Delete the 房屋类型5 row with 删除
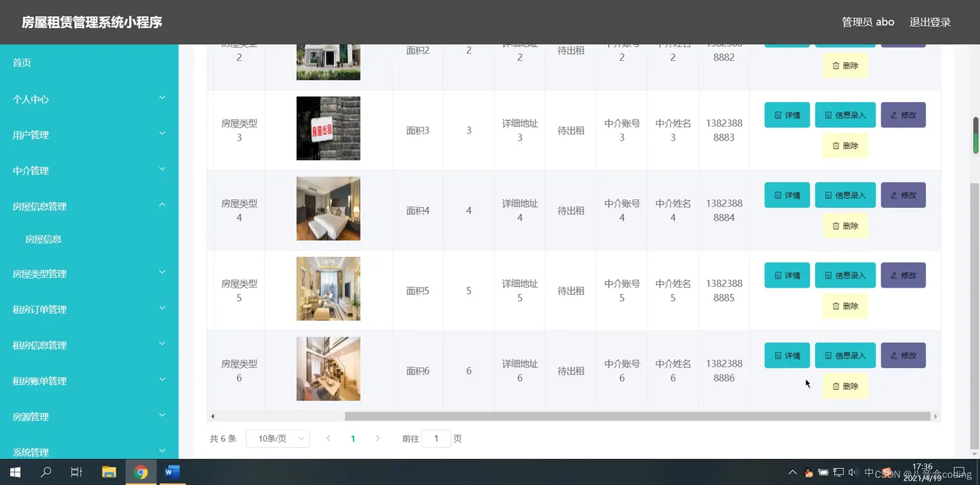 [845, 306]
